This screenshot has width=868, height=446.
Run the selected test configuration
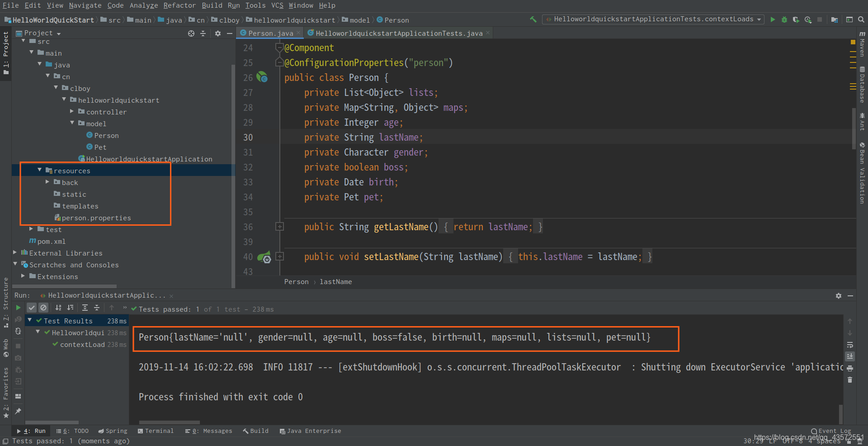(x=773, y=19)
